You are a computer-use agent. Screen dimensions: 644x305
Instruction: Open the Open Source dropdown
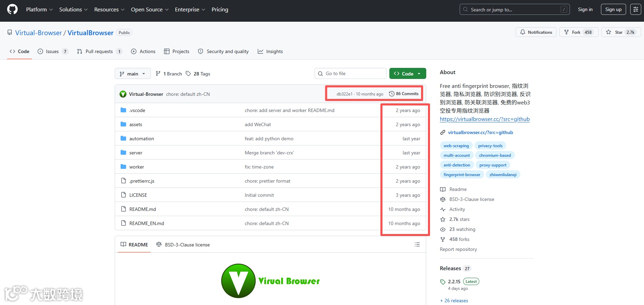pyautogui.click(x=150, y=9)
